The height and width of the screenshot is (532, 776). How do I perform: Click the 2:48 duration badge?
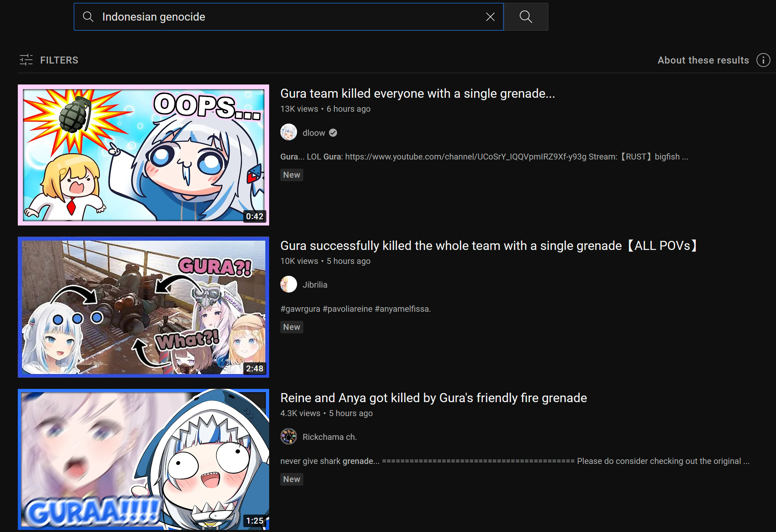tap(254, 369)
